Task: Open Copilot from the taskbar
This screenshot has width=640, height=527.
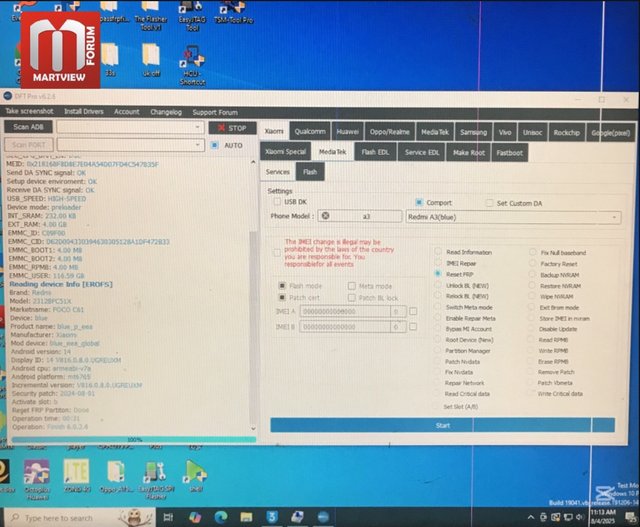Action: (195, 517)
